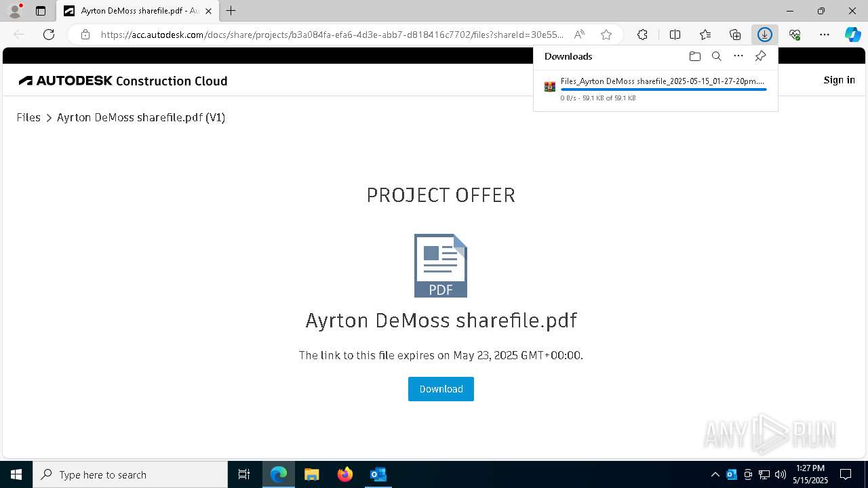Open the Copilot sidebar icon
This screenshot has width=868, height=488.
[852, 35]
